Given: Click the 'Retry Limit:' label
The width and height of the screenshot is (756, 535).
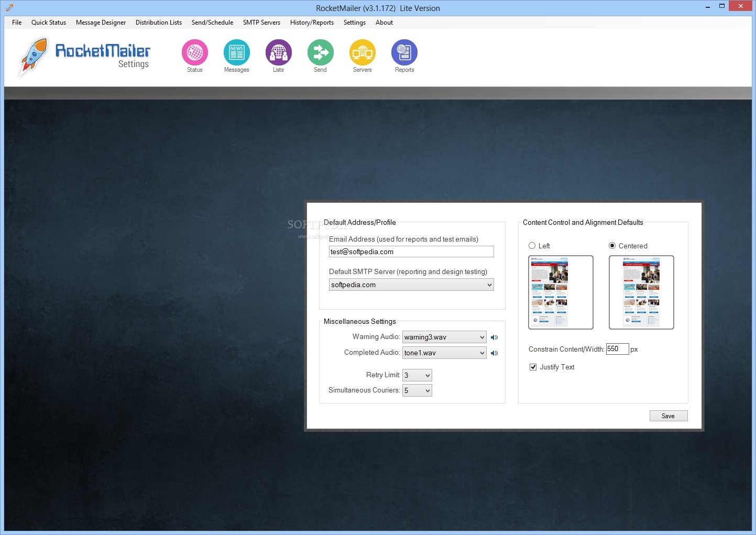Looking at the screenshot, I should [x=383, y=375].
